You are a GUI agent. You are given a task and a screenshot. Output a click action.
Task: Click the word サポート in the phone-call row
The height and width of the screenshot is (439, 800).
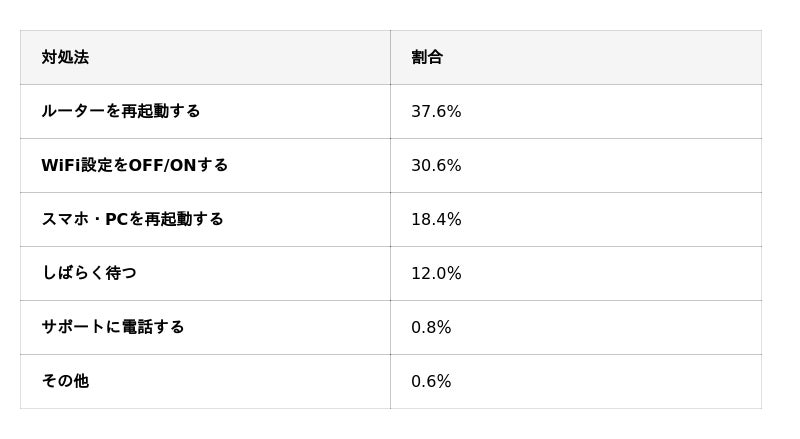pos(73,328)
